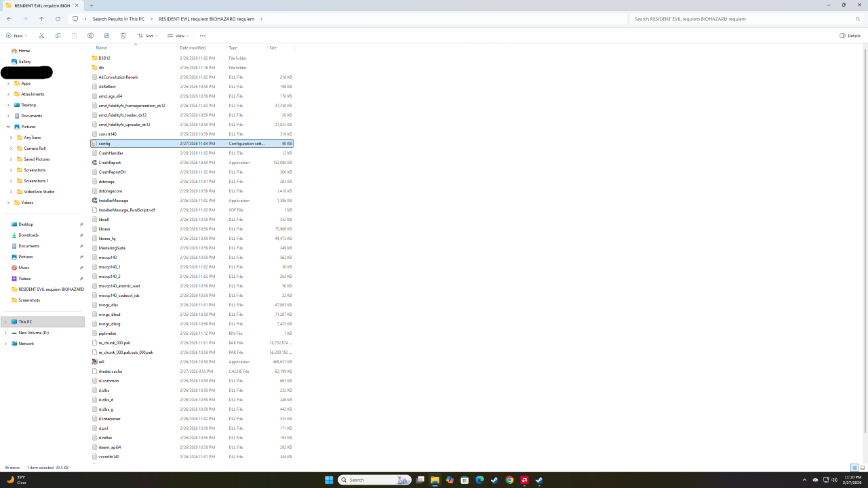The image size is (868, 488).
Task: Expand the This PC tree node
Action: 5,322
